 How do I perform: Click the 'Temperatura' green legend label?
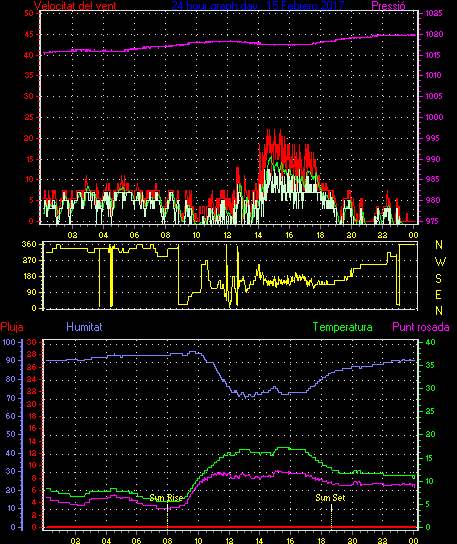click(342, 327)
